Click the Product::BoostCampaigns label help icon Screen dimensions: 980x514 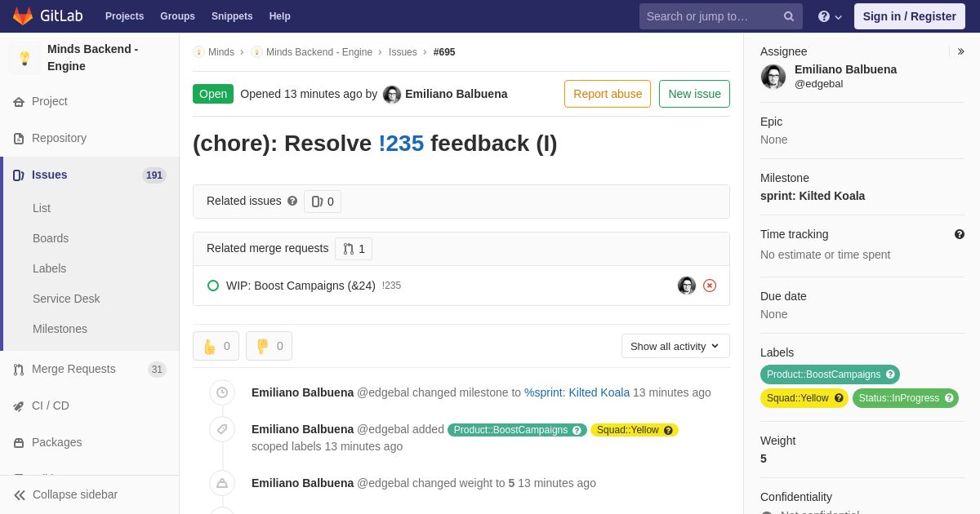tap(890, 374)
